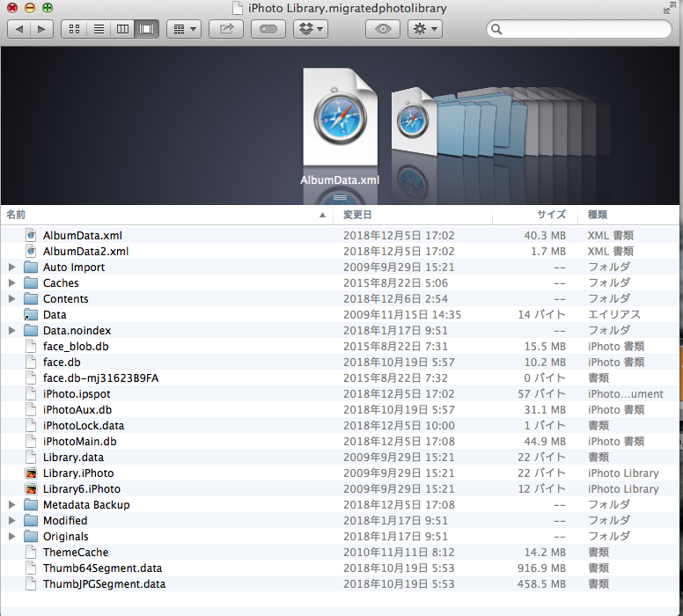Click the Library6.iPhoto file icon
Screen dimensions: 683x616
point(31,488)
